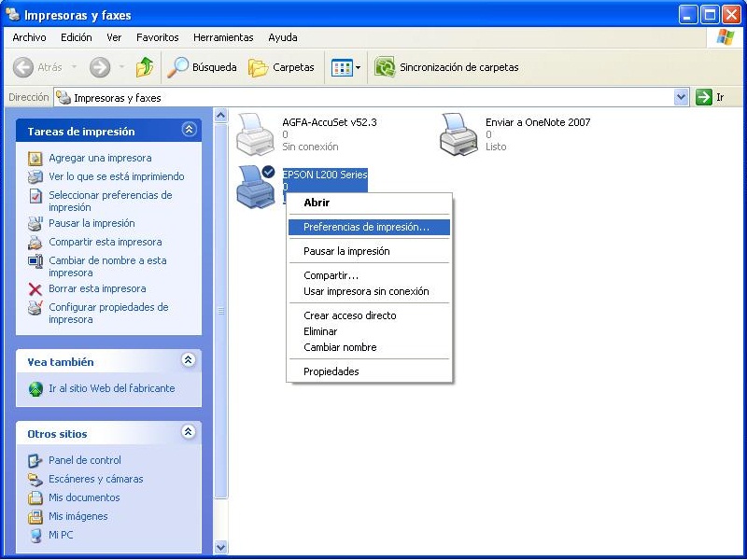747x560 pixels.
Task: Select Crear acceso directo menu entry
Action: (369, 315)
